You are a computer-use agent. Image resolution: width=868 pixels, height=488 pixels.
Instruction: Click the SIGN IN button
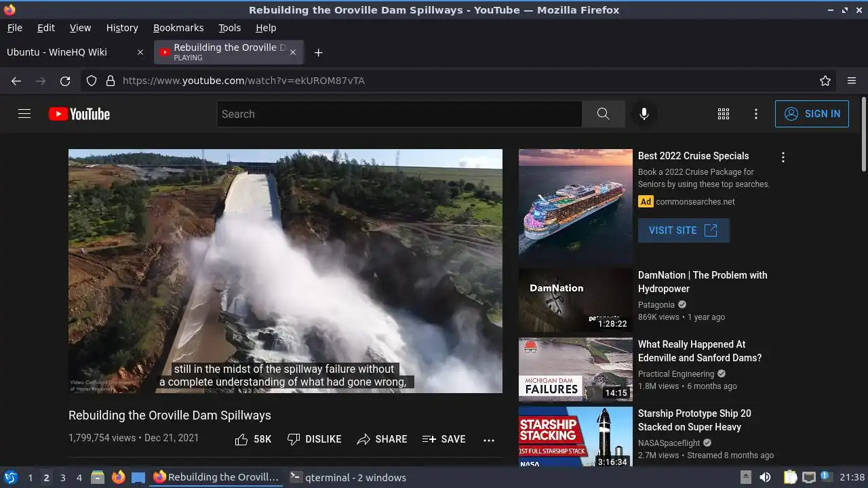812,114
